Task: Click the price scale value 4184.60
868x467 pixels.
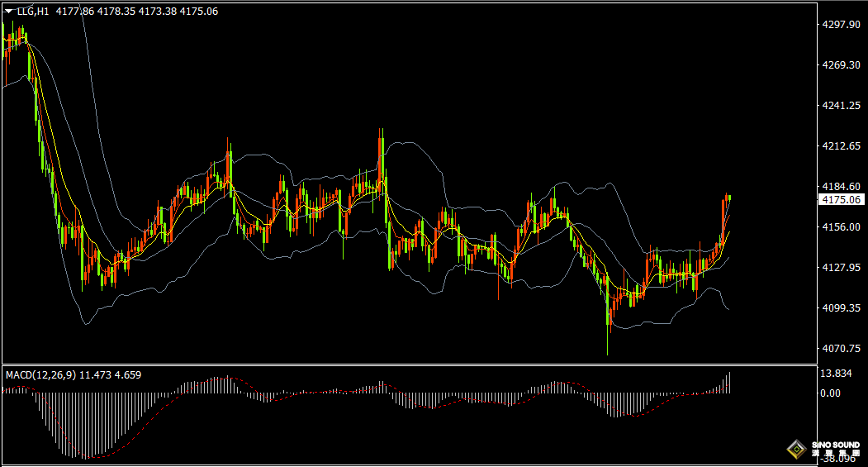Action: tap(841, 186)
